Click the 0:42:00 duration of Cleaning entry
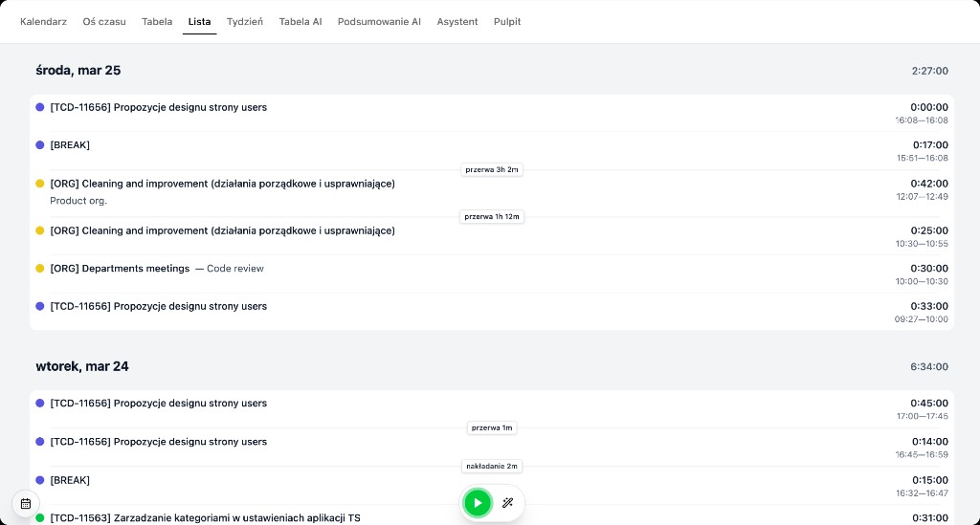The image size is (980, 525). click(x=928, y=184)
